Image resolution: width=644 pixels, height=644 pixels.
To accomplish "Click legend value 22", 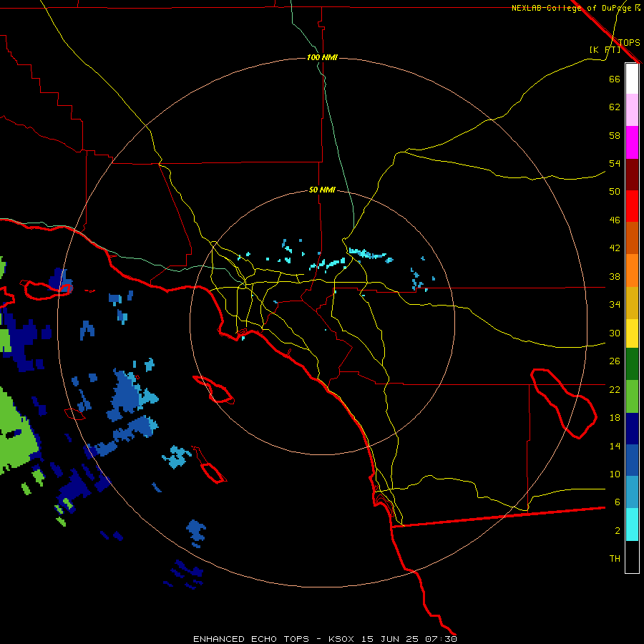I will [615, 389].
